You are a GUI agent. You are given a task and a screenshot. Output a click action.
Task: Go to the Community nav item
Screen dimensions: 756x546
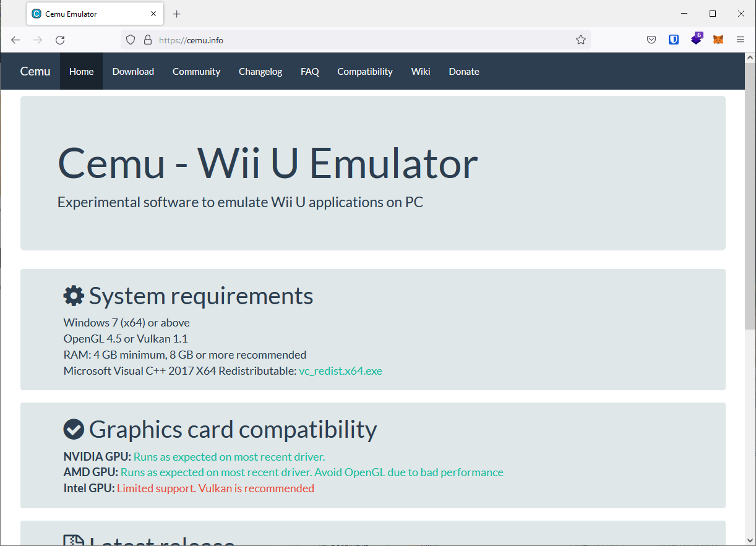coord(196,72)
